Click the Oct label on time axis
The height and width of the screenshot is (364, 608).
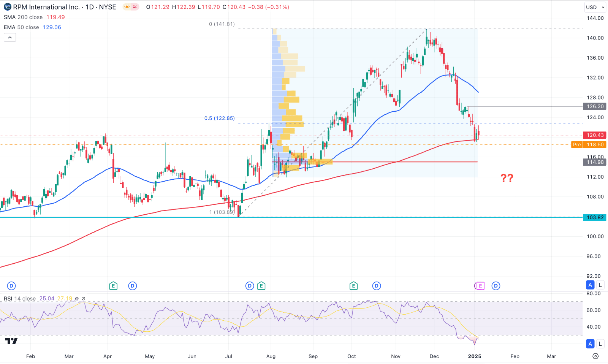click(x=351, y=356)
